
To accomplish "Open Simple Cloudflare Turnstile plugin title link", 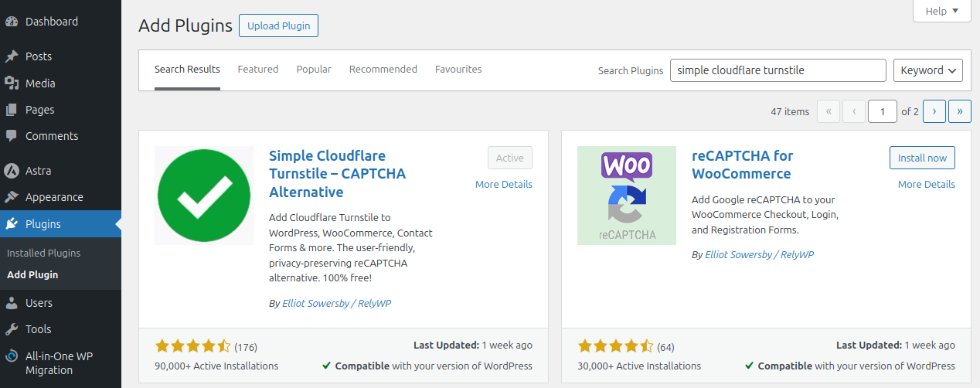I will [x=337, y=174].
